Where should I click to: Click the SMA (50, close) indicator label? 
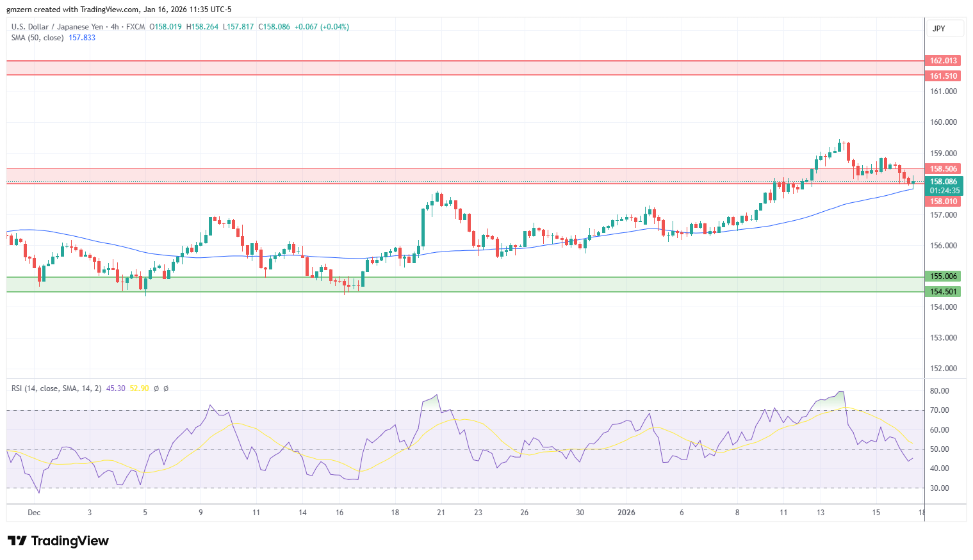point(37,38)
